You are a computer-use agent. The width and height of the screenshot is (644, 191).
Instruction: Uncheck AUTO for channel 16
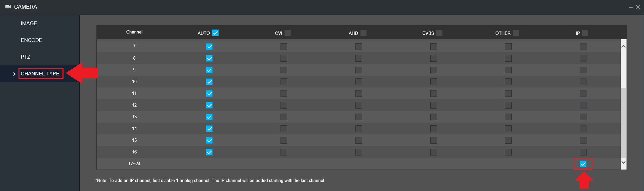(209, 152)
